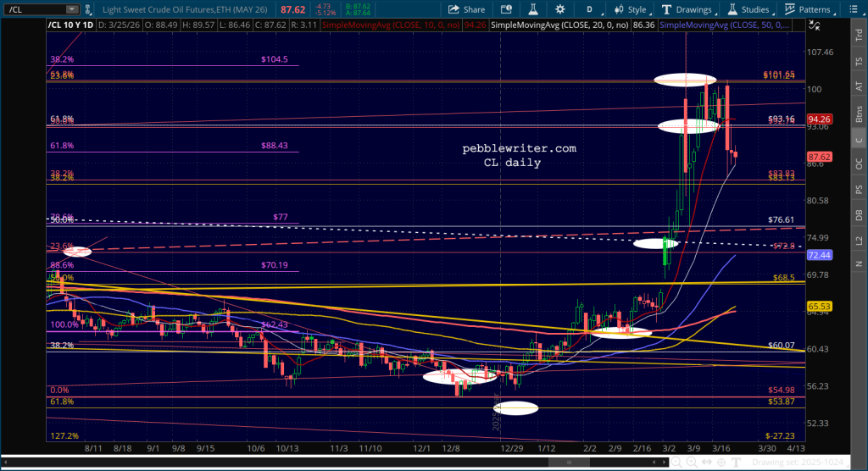The image size is (868, 471).
Task: Click the SimpleMovingAvg (CLOSE, 50) study label
Action: [x=725, y=25]
